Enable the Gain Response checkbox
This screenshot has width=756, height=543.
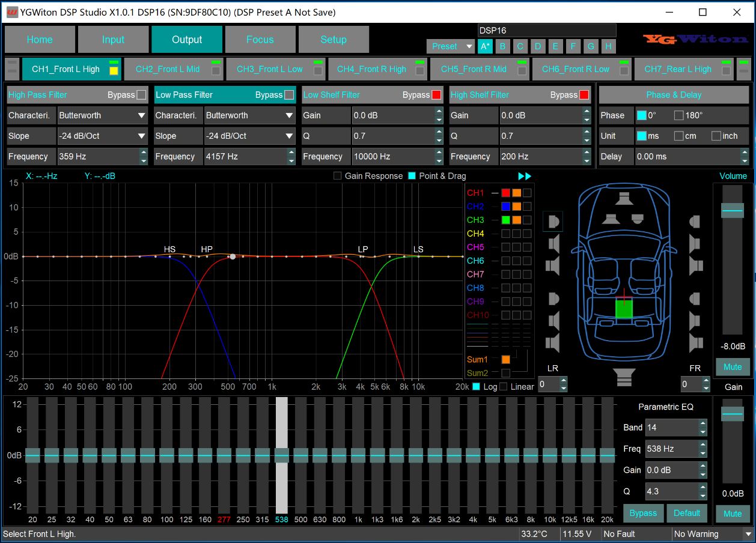click(337, 176)
